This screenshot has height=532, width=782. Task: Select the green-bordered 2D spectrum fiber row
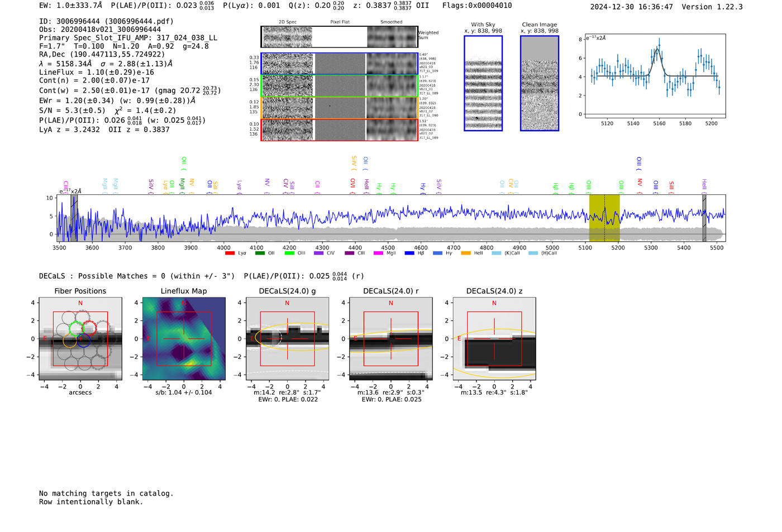pos(340,86)
